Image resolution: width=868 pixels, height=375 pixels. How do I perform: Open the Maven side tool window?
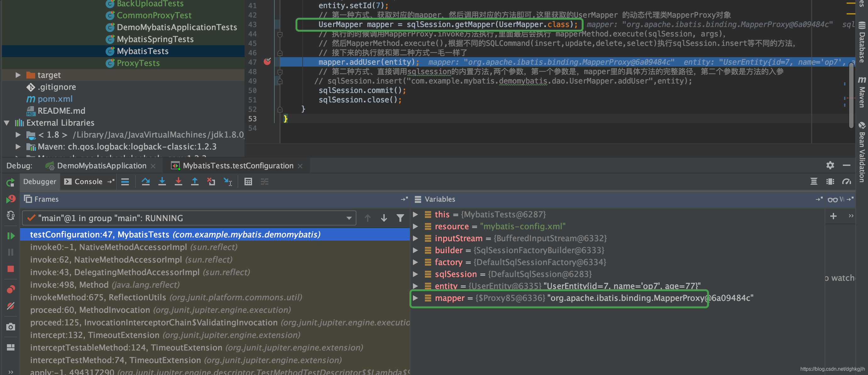(862, 92)
